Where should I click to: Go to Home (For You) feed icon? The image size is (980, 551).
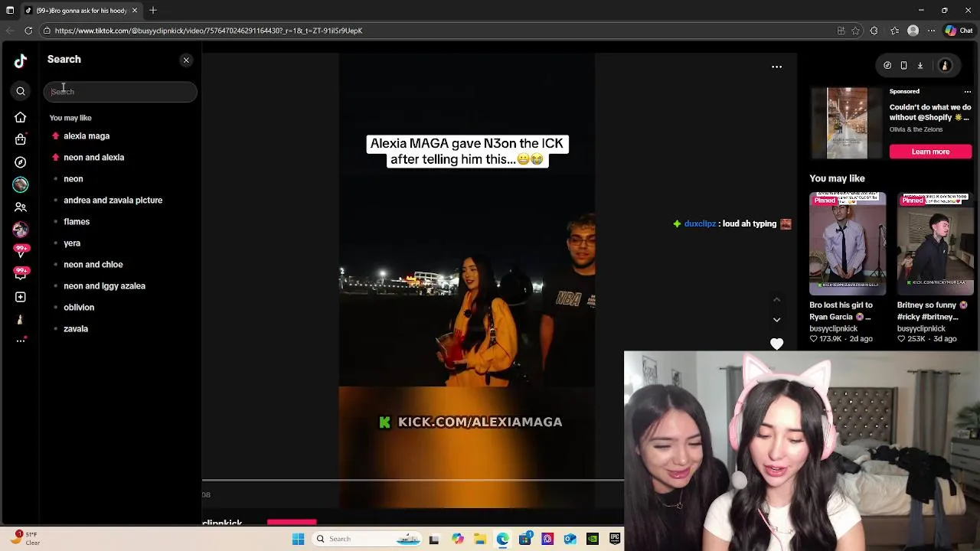[x=21, y=117]
